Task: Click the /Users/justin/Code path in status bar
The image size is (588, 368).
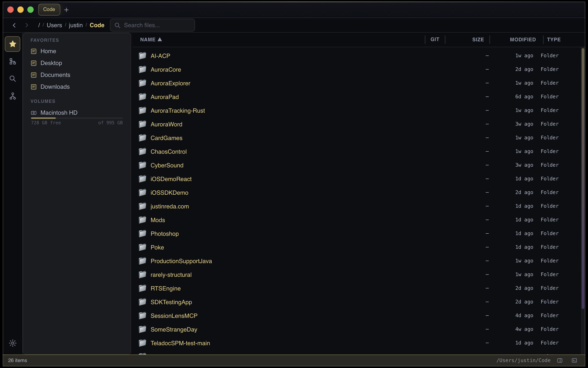Action: 523,360
